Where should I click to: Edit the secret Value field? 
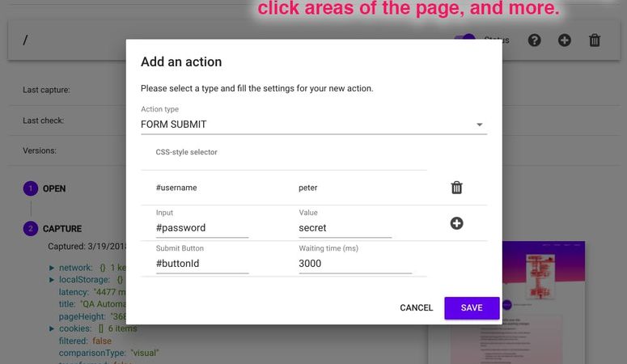(345, 228)
